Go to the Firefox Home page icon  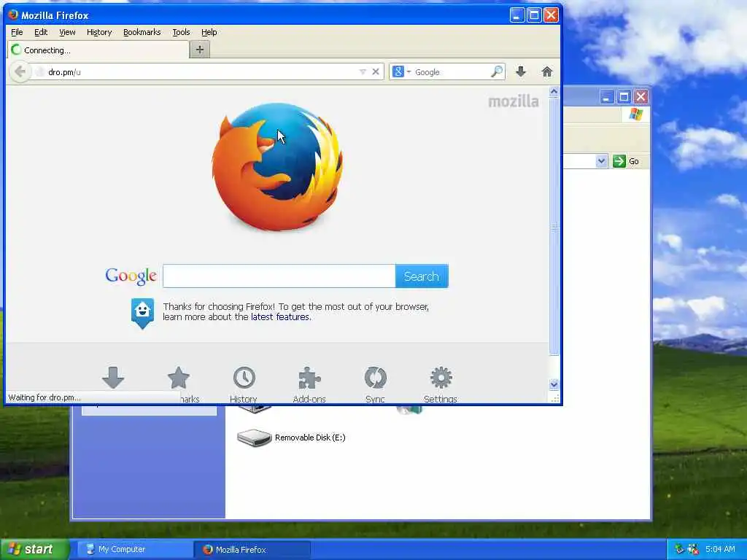pos(547,72)
